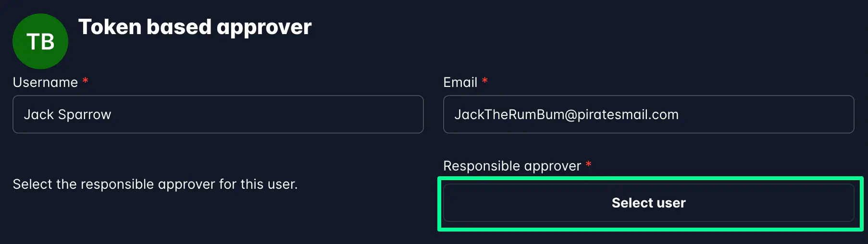Click the 'Select user' button text
868x244 pixels.
point(648,203)
